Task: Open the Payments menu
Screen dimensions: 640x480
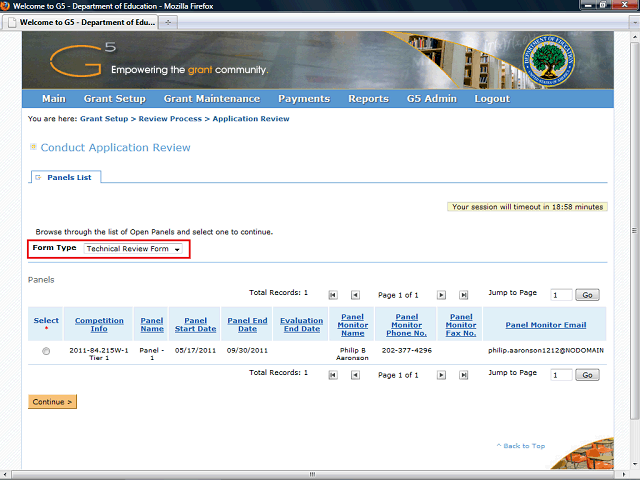Action: (x=303, y=99)
